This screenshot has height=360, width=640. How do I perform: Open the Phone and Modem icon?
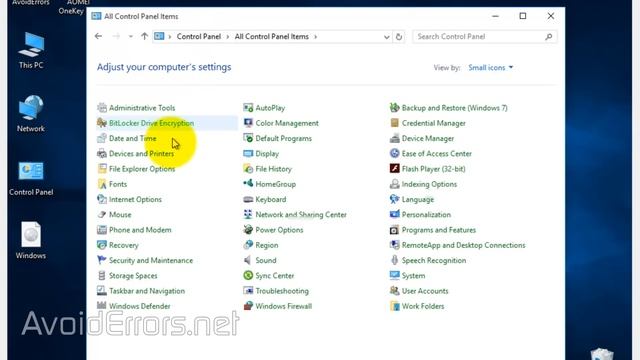click(102, 230)
